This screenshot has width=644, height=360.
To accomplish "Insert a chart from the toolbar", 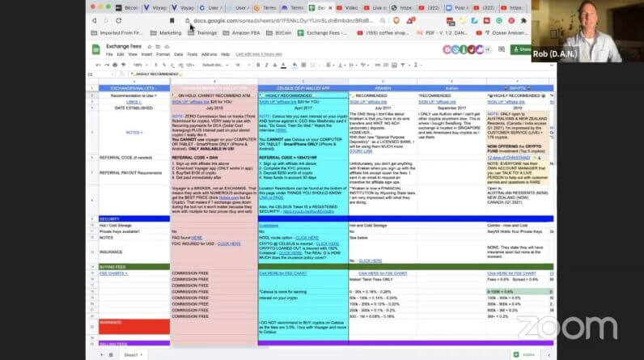I will click(x=394, y=65).
